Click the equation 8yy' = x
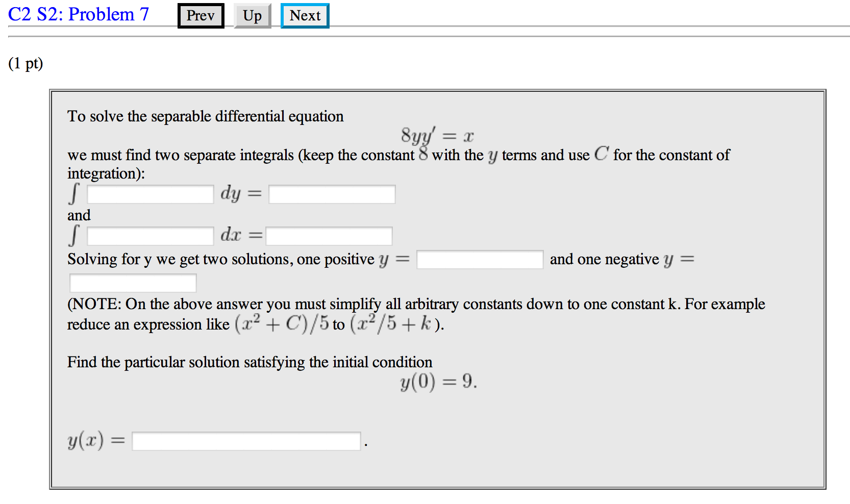850x504 pixels. (x=437, y=136)
